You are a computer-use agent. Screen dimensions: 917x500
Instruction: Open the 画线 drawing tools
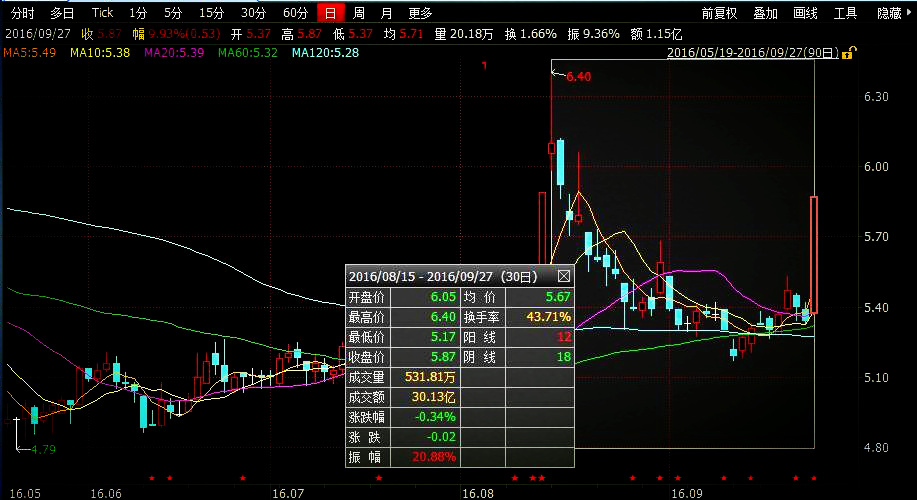coord(805,13)
